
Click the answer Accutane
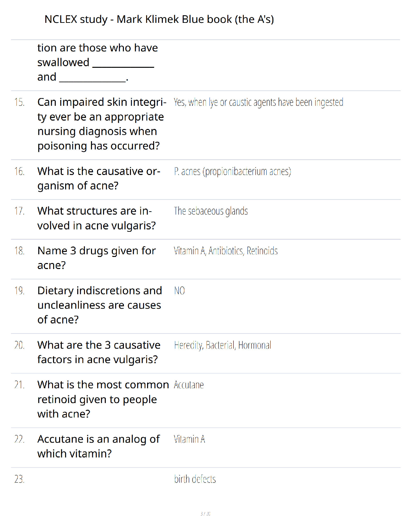pyautogui.click(x=189, y=385)
